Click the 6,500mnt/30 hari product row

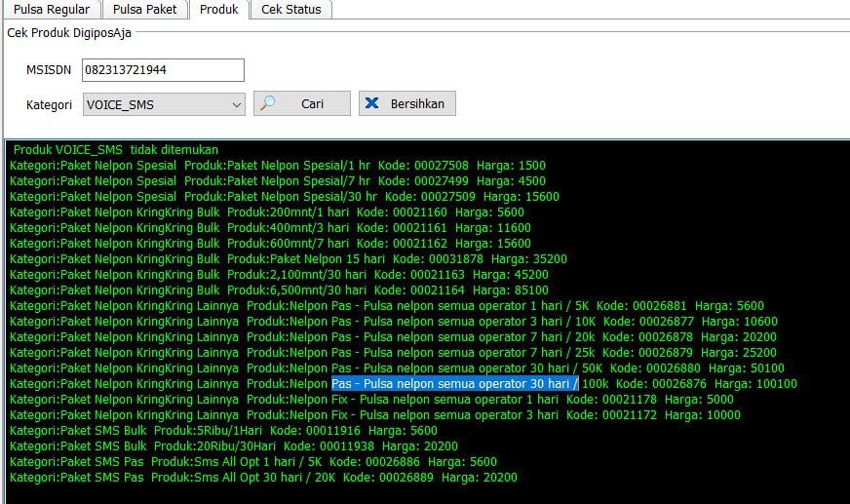(279, 291)
